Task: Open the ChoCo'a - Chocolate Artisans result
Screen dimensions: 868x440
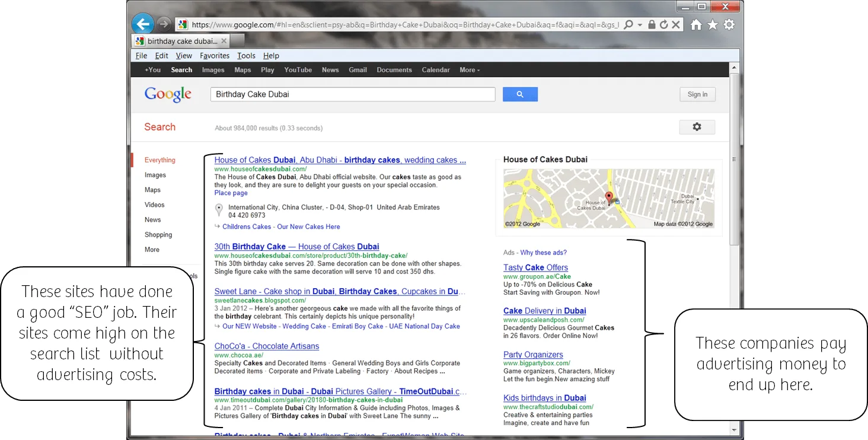Action: click(267, 346)
